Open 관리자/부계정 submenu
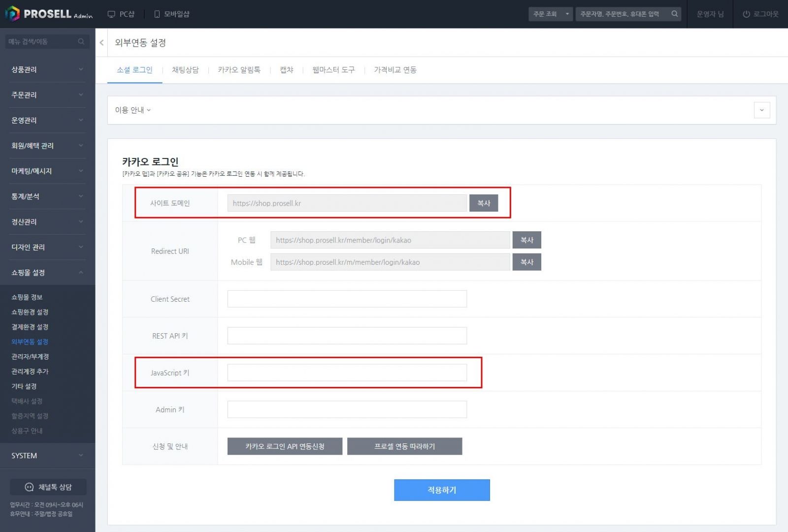Image resolution: width=788 pixels, height=532 pixels. coord(30,356)
